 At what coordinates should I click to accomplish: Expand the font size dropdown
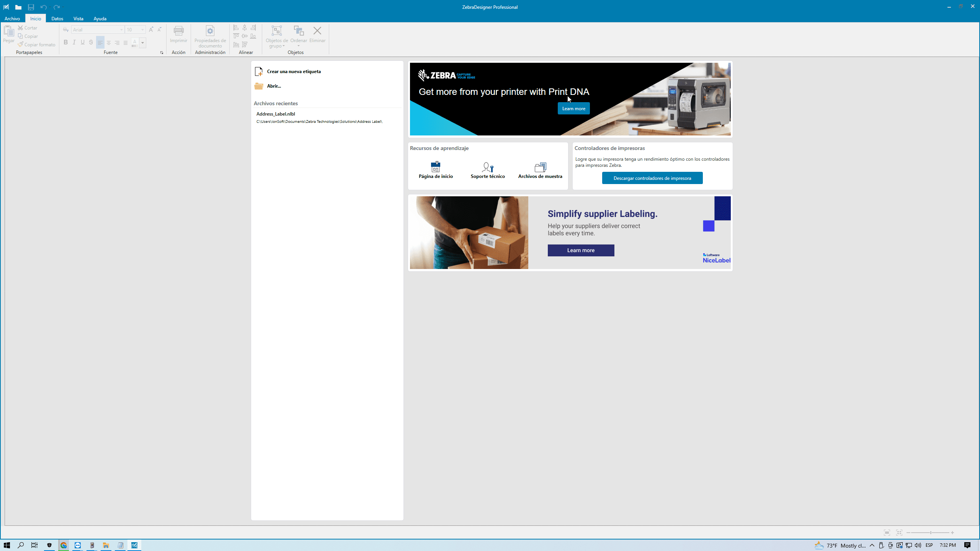point(142,30)
